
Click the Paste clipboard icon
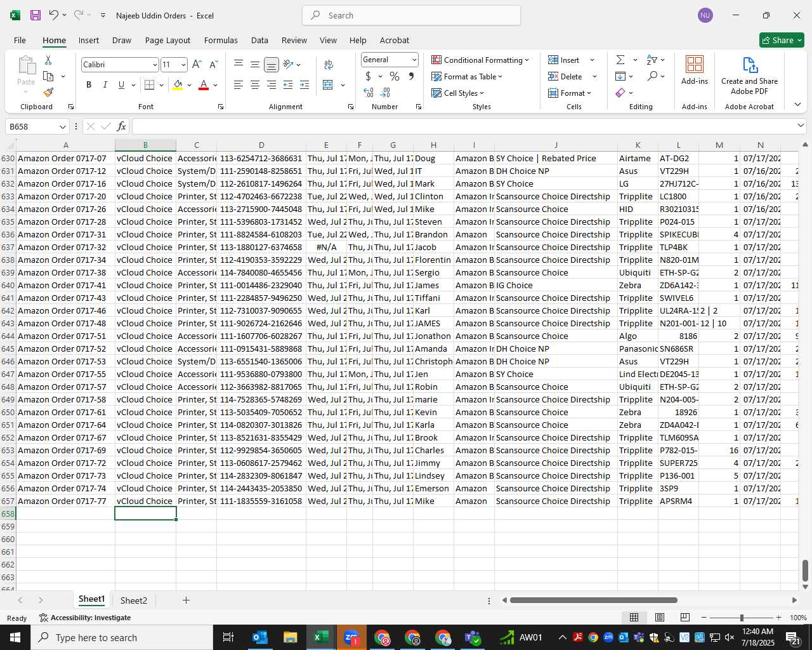[26, 65]
